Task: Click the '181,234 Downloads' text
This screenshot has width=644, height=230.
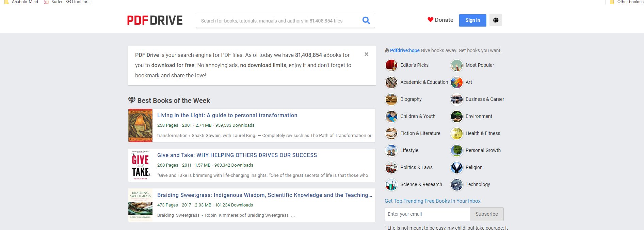Action: (234, 205)
